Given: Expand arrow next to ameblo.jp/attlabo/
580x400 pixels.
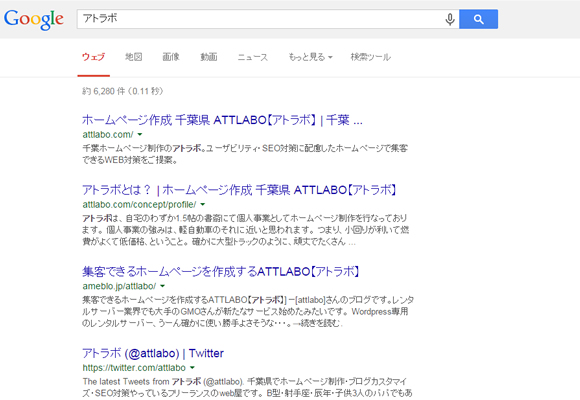Looking at the screenshot, I should click(x=162, y=286).
